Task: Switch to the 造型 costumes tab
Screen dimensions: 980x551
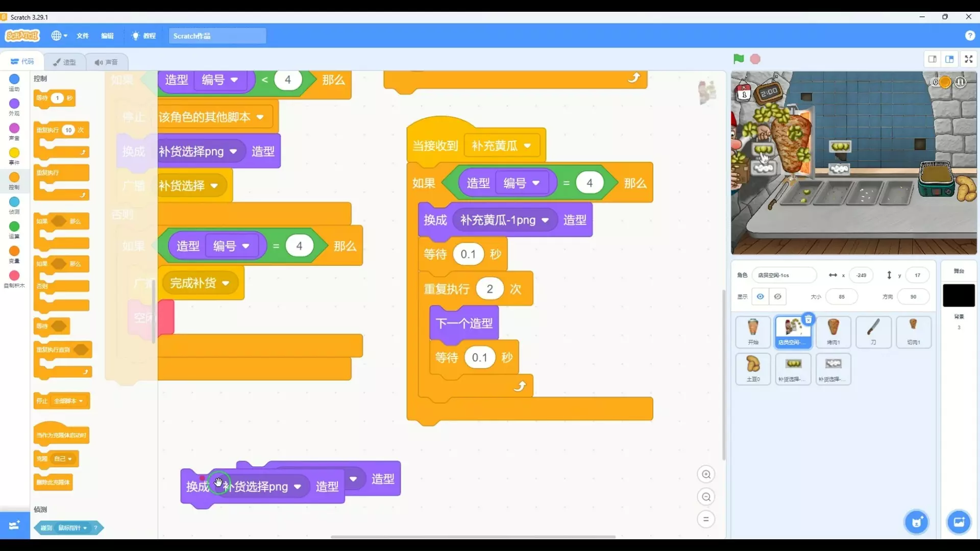Action: click(65, 62)
